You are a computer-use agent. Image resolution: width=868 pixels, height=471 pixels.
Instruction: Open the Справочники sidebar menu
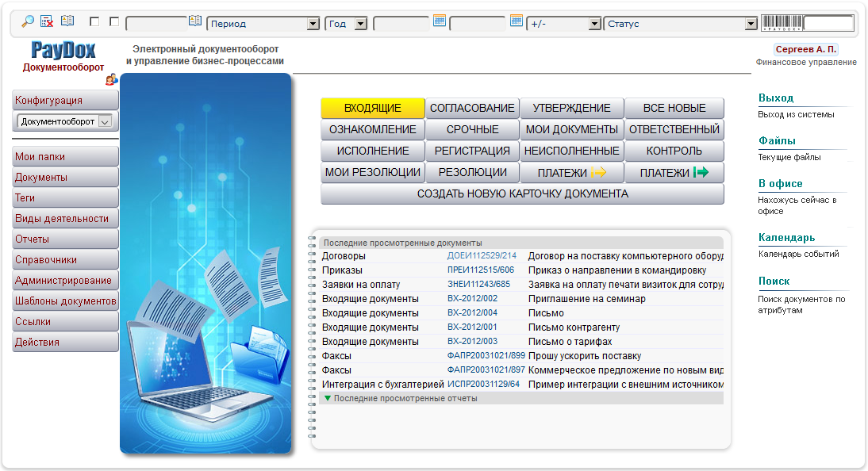[x=65, y=260]
